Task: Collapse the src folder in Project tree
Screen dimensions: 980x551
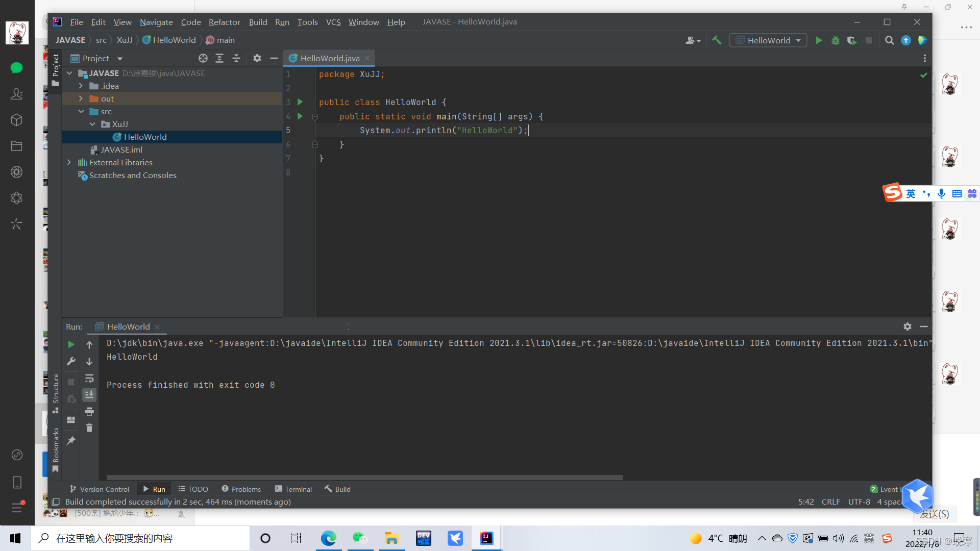Action: (81, 111)
